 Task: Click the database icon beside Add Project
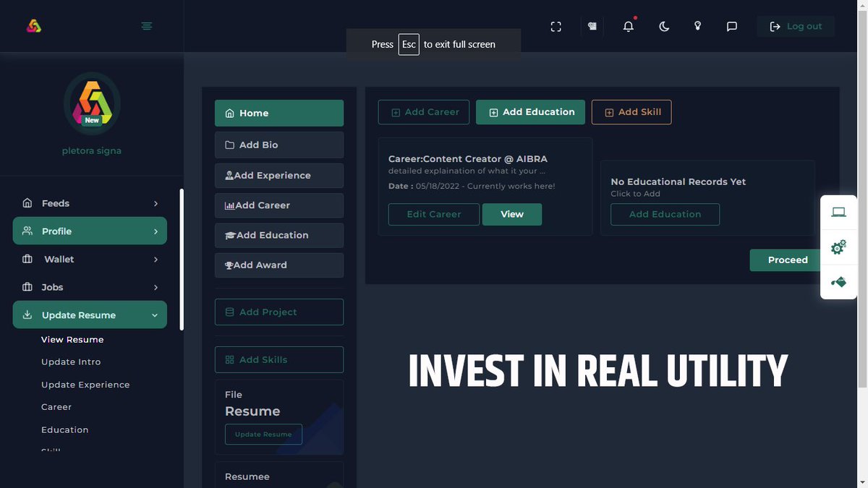pos(230,312)
